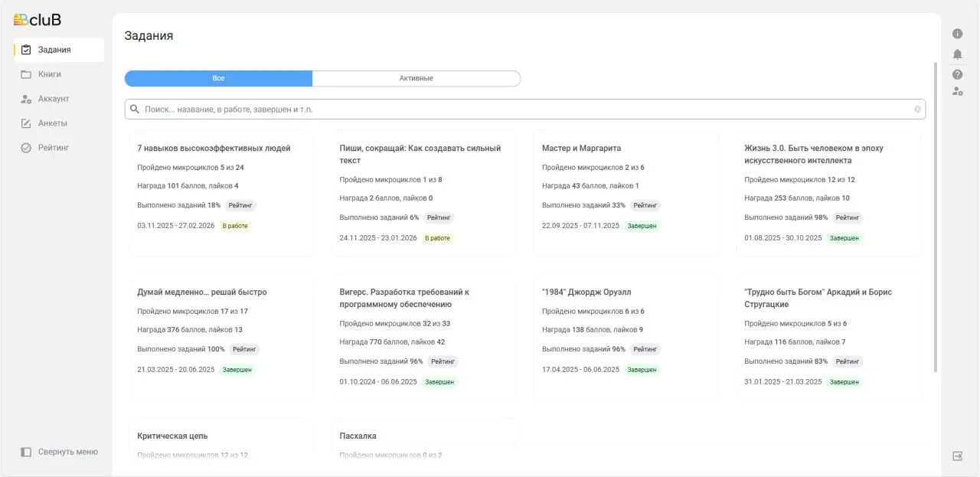The height and width of the screenshot is (477, 980).
Task: Open 7 навыков высокоэффективных людей task
Action: (214, 149)
